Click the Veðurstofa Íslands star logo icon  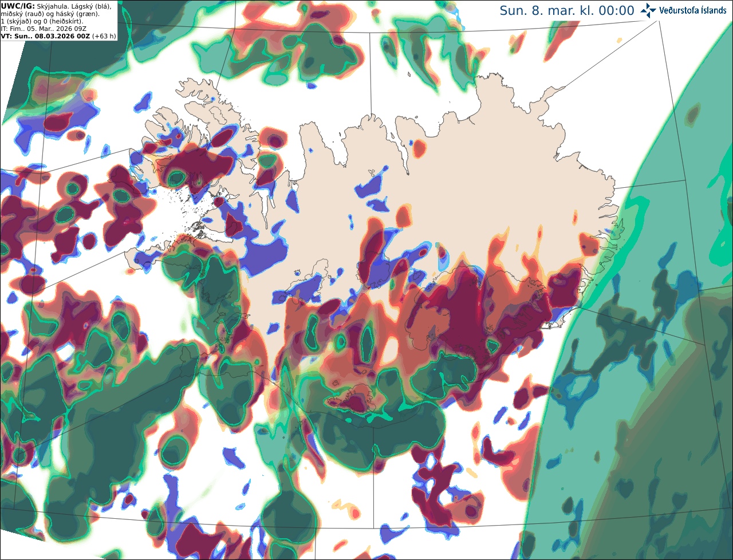(648, 10)
